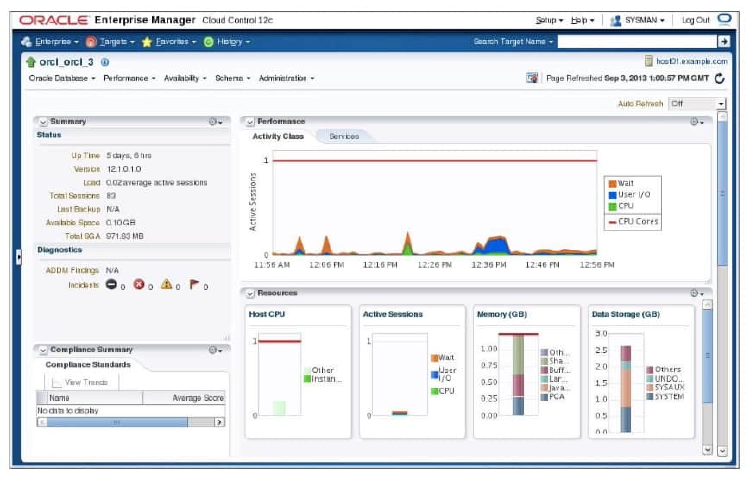
Task: Open the Help dropdown
Action: point(583,20)
